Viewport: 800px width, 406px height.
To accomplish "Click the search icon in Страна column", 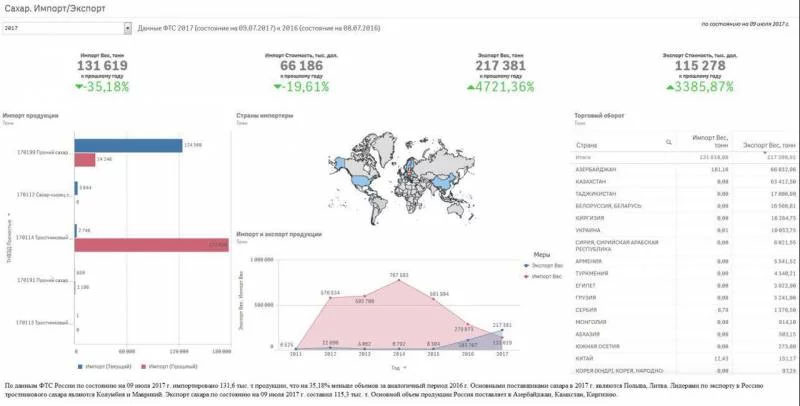I will tap(667, 143).
